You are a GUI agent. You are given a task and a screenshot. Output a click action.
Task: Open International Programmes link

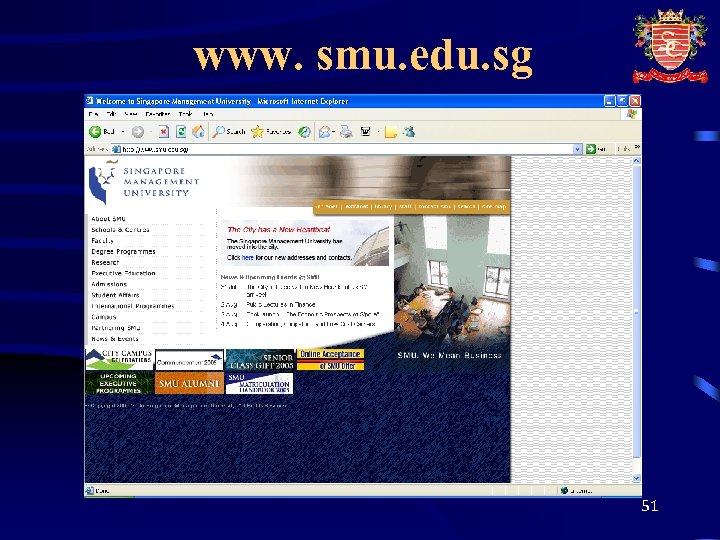(x=133, y=306)
